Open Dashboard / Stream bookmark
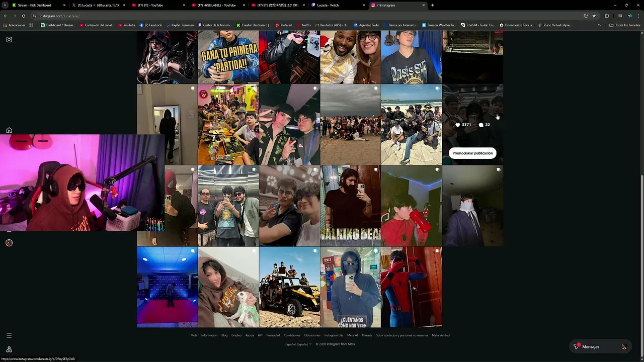The image size is (644, 362). point(58,25)
